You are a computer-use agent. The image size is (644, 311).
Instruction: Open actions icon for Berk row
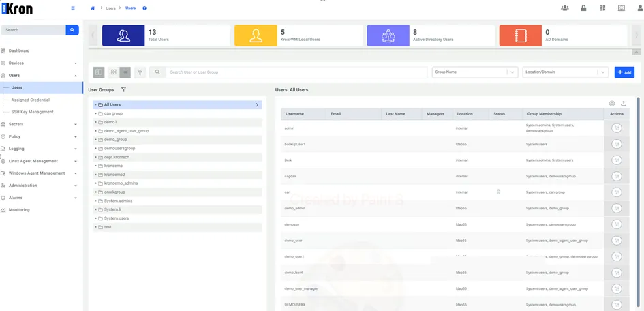pos(616,160)
